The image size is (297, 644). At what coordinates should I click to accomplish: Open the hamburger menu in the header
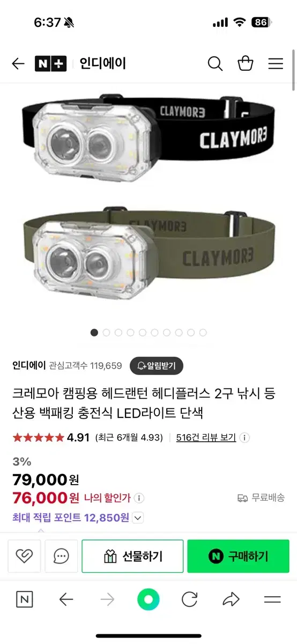(x=276, y=64)
